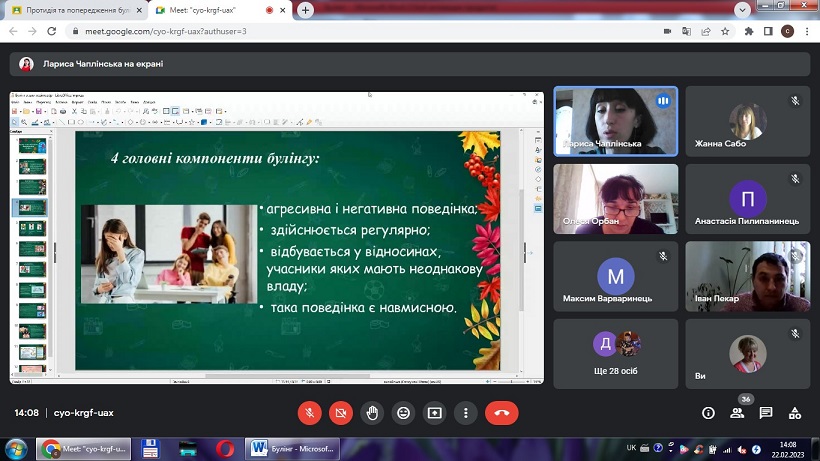This screenshot has width=820, height=461.
Task: Click the speaking indicator on Лариса Чаплінська tile
Action: (663, 100)
